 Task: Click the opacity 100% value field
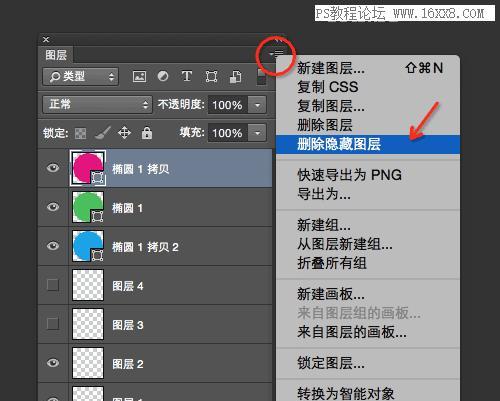point(228,105)
